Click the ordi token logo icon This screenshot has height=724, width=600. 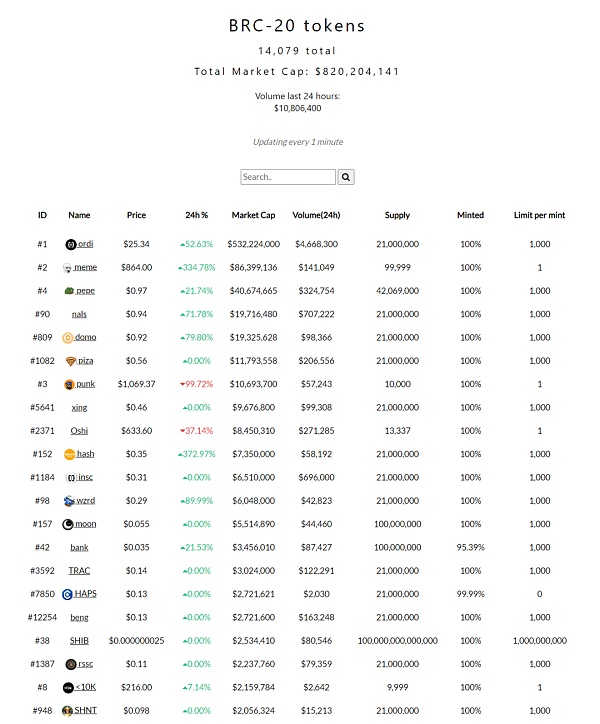(70, 244)
